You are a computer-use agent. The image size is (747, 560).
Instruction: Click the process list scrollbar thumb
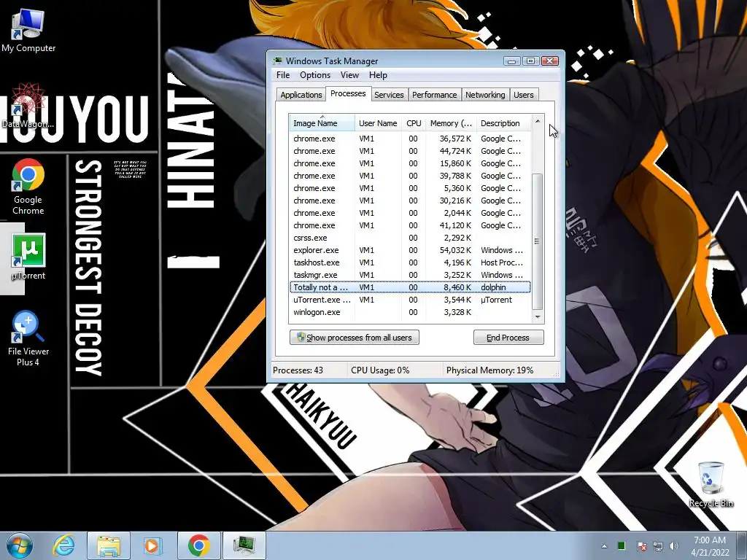pyautogui.click(x=538, y=241)
